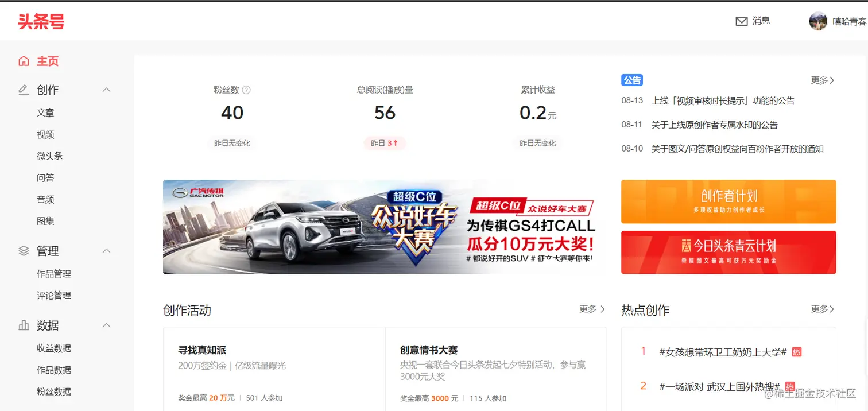Click the 累计收益 0.2元 value
The width and height of the screenshot is (868, 411).
(x=538, y=113)
